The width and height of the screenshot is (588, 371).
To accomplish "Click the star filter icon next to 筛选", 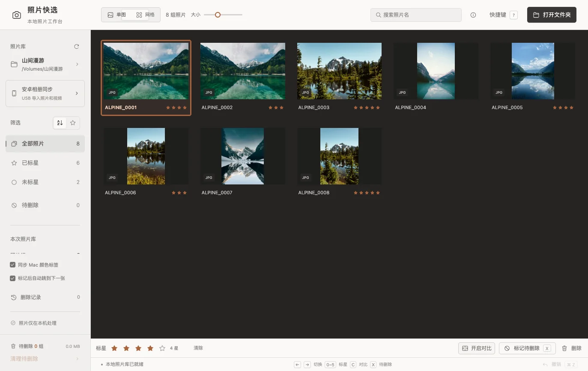I will (x=73, y=123).
